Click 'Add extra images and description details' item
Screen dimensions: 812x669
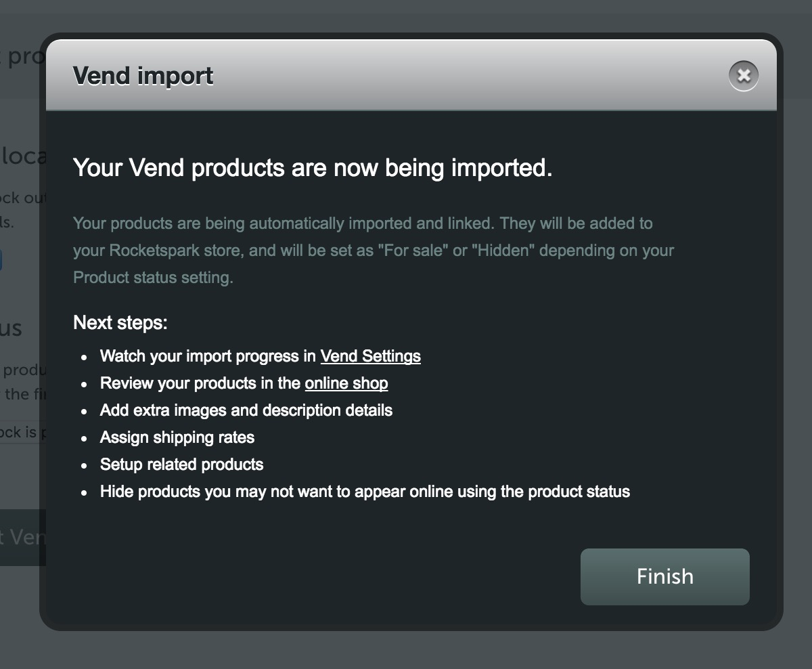pos(246,410)
